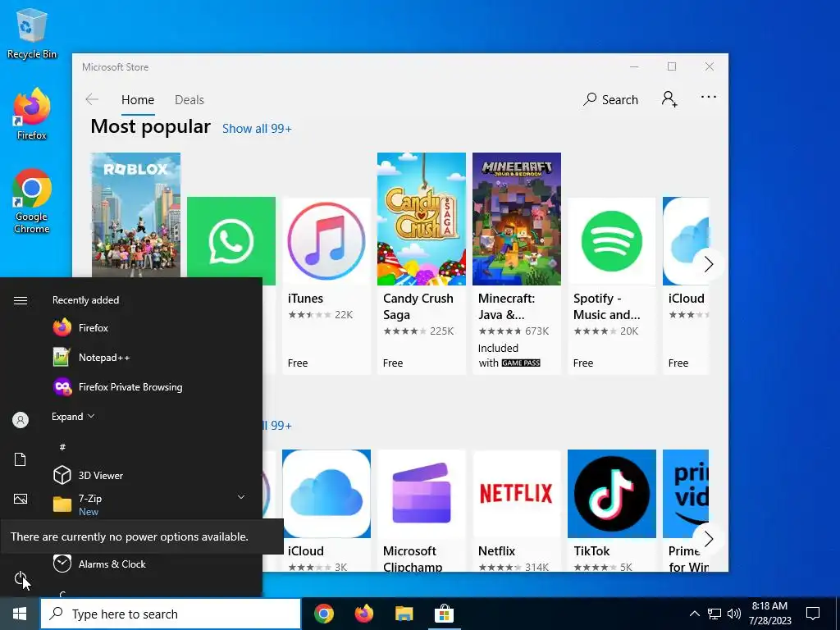Switch to the Deals tab
This screenshot has height=630, width=840.
pyautogui.click(x=189, y=99)
